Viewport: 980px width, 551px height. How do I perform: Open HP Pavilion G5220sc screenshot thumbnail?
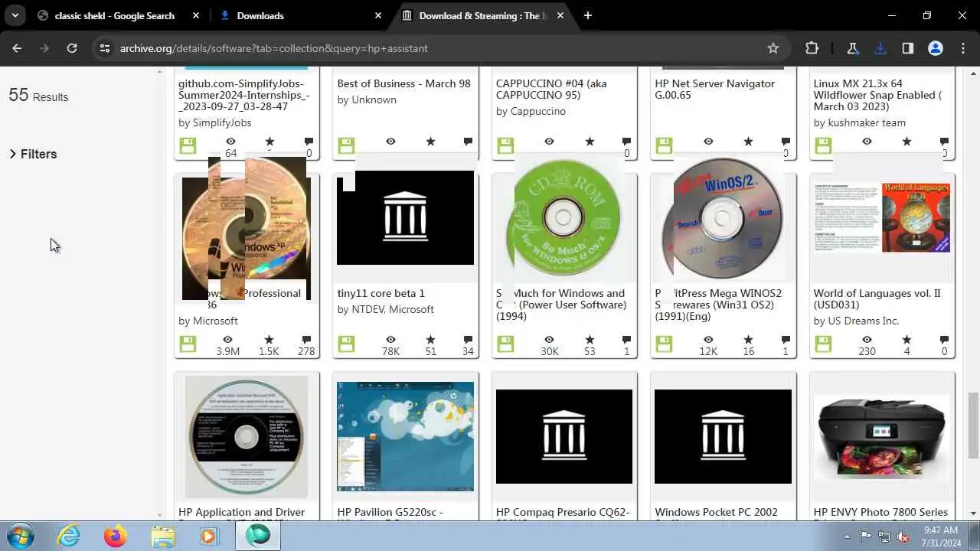405,437
